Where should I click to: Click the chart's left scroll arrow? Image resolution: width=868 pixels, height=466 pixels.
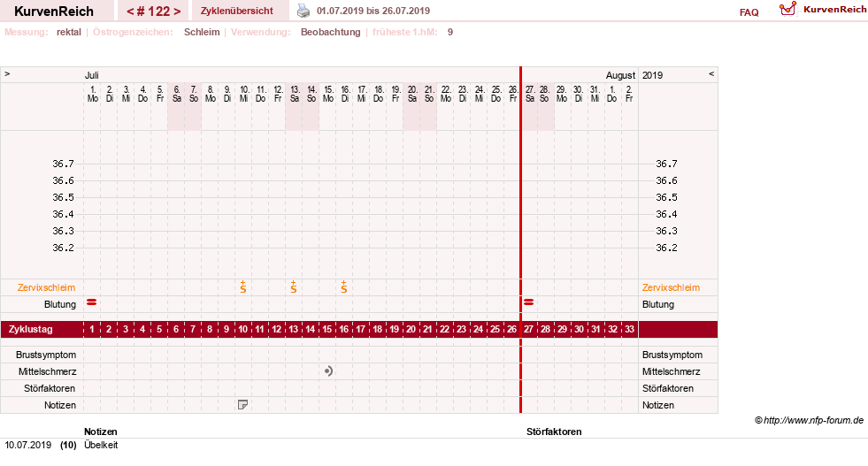click(x=7, y=73)
